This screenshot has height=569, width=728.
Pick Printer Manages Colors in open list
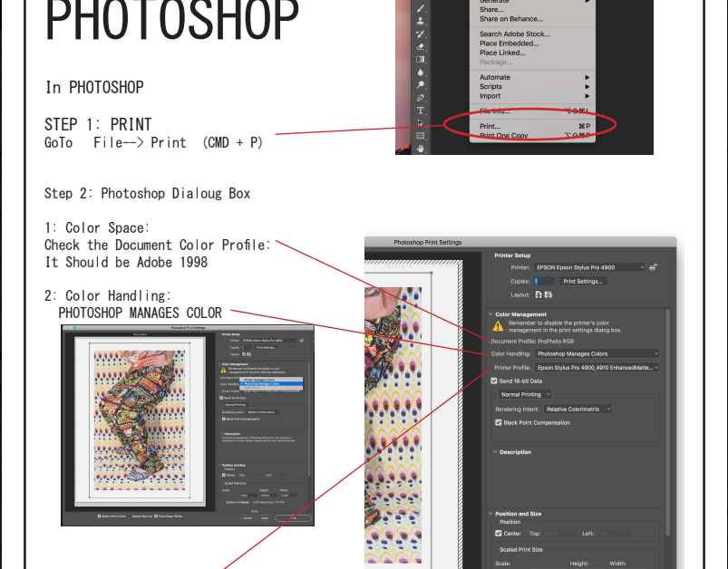tap(271, 380)
